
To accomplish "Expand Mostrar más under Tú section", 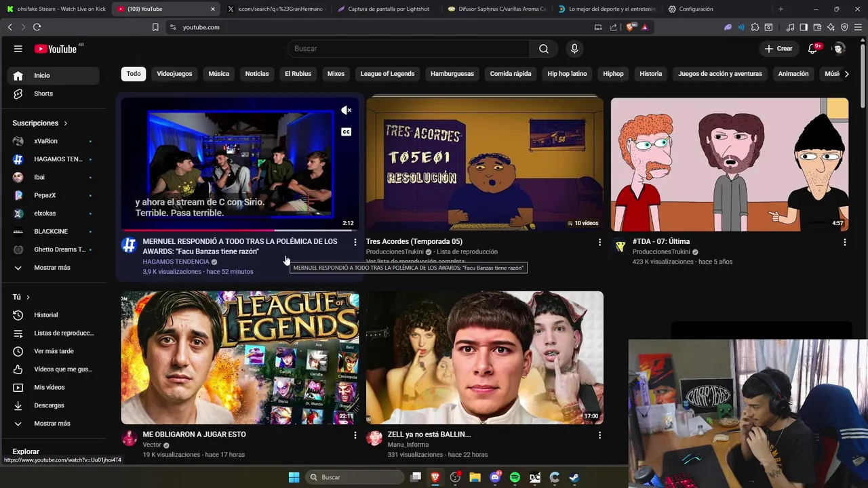I will 54,424.
